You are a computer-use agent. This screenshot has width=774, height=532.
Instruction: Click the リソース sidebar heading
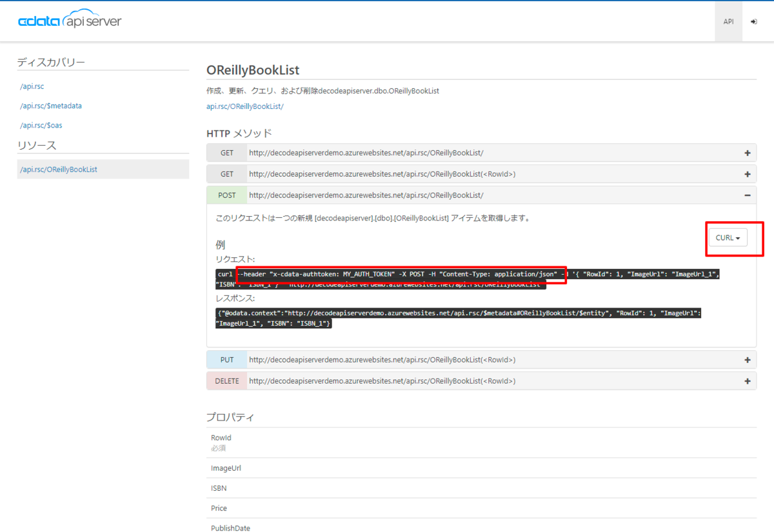click(37, 145)
